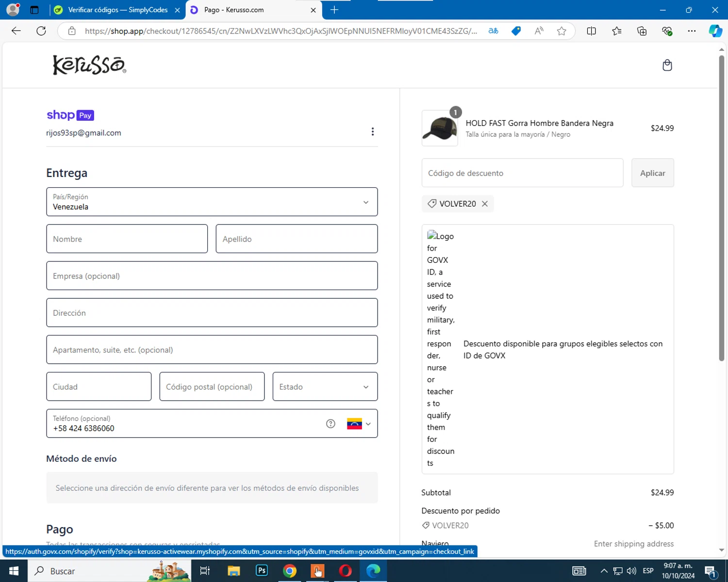
Task: Open split screen icon
Action: tap(591, 31)
